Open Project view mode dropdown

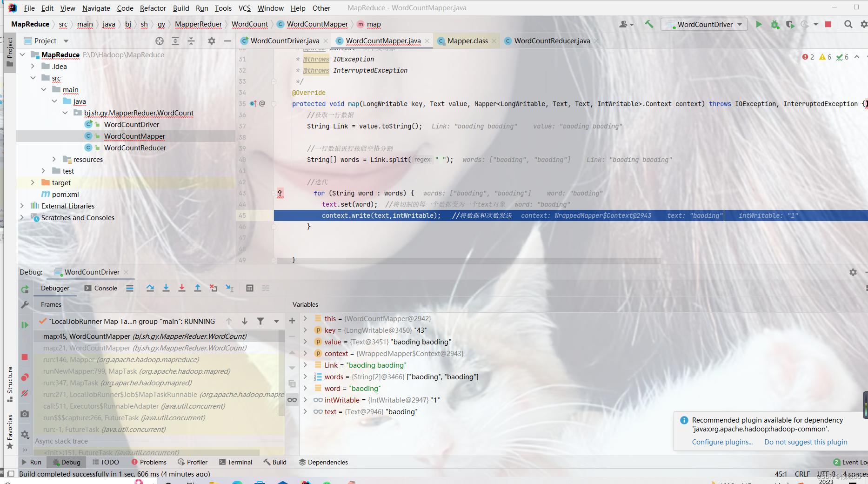pos(66,41)
